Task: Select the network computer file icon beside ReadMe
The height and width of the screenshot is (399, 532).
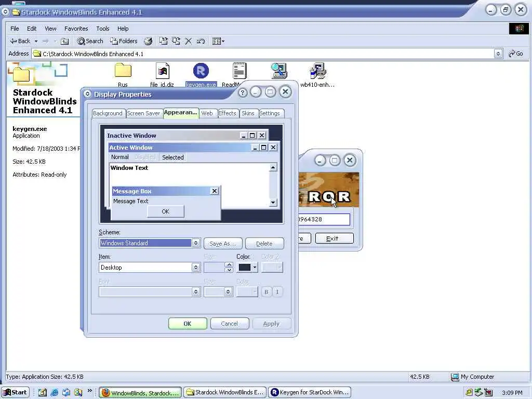Action: coord(279,71)
